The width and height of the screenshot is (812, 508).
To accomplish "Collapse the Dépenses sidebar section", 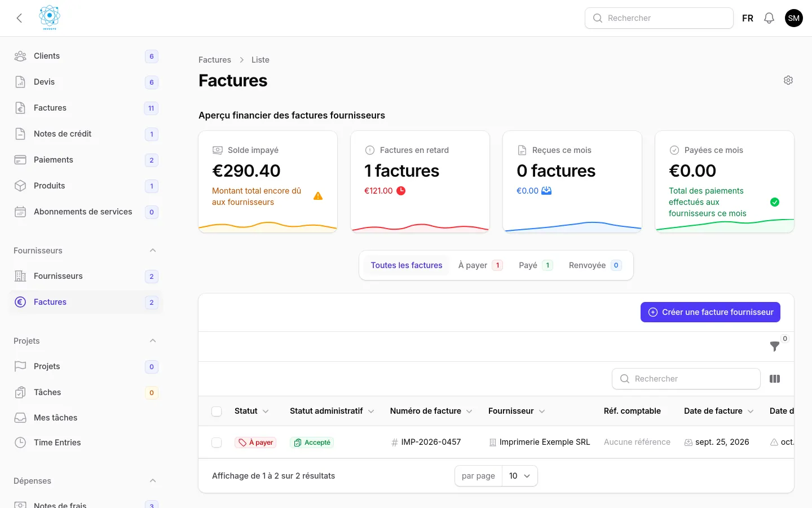I will (x=153, y=480).
